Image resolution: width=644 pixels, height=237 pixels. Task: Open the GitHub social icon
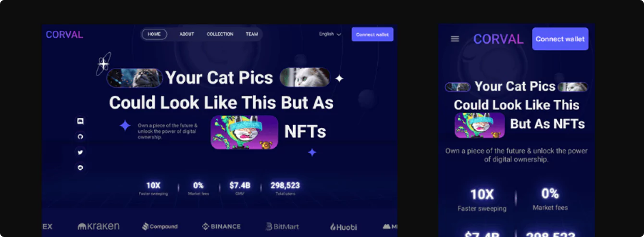pyautogui.click(x=80, y=137)
